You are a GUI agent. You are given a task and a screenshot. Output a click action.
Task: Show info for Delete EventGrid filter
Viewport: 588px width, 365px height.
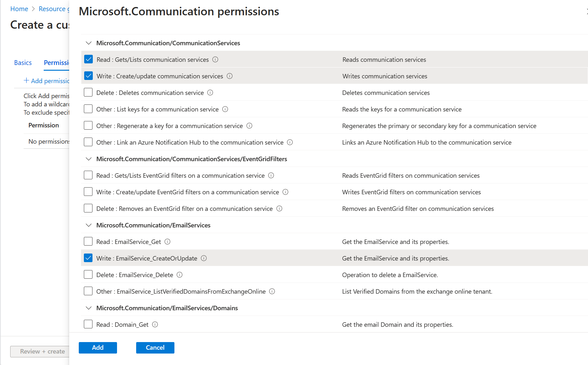pos(279,209)
